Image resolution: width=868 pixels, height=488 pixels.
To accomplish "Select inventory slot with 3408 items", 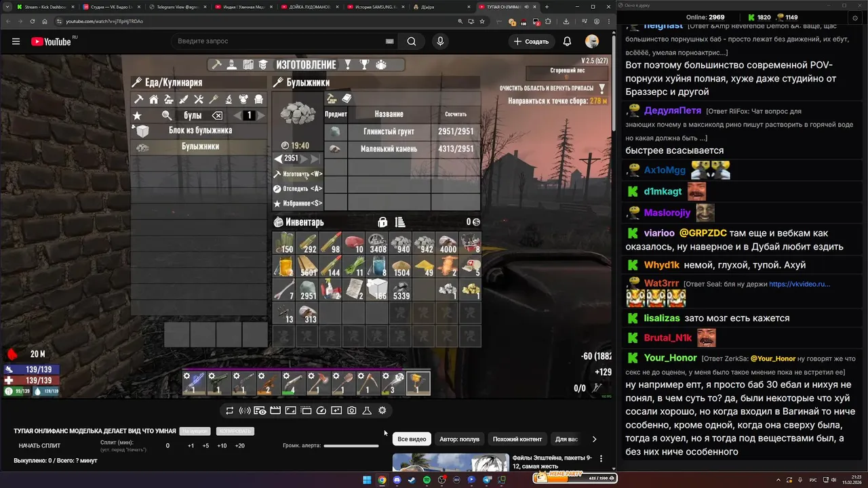I will 377,243.
